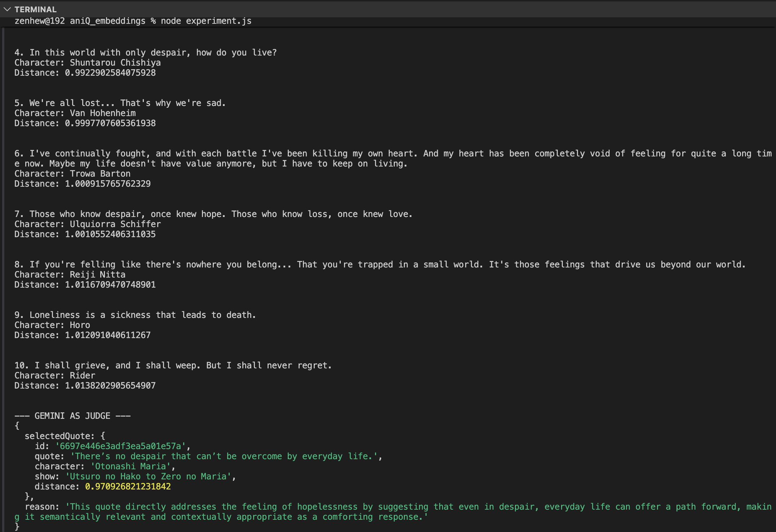Viewport: 776px width, 532px height.
Task: Click 'Character: Rider'
Action: 55,376
